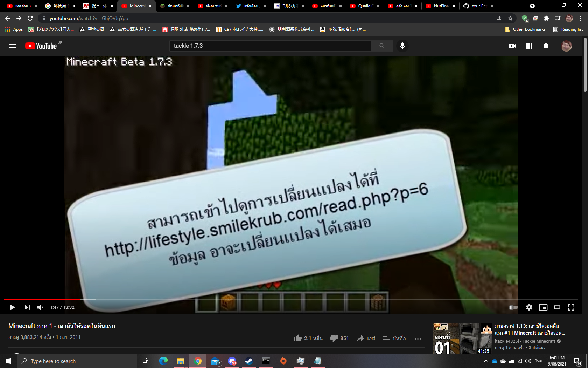The height and width of the screenshot is (368, 588).
Task: Open the create video camera icon
Action: [512, 46]
